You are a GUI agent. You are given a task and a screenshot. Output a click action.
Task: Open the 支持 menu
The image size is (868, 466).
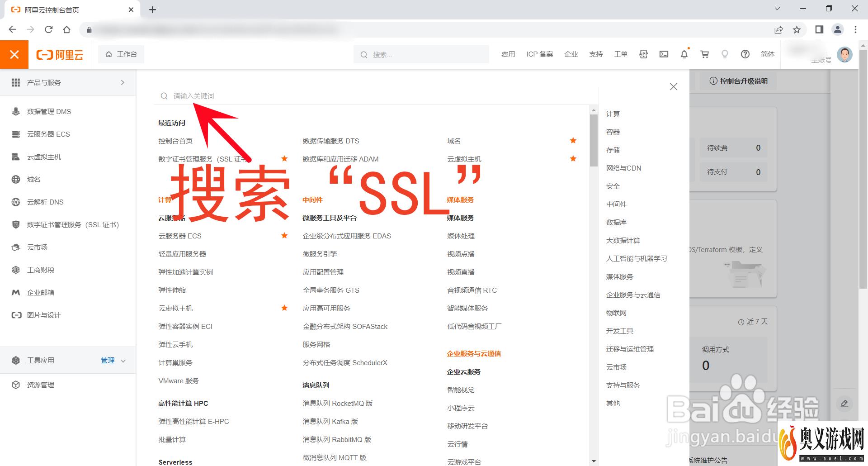pyautogui.click(x=596, y=54)
